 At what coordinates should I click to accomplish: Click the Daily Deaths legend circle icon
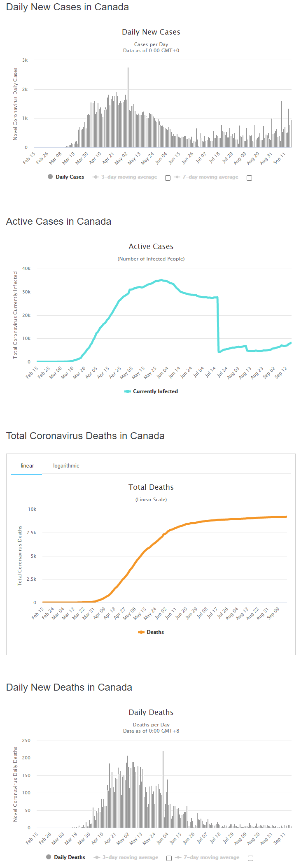coord(49,857)
